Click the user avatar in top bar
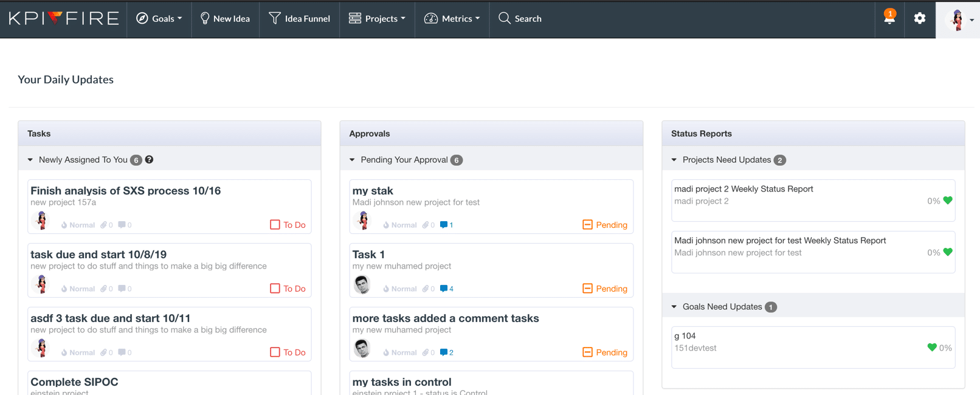Image resolution: width=980 pixels, height=395 pixels. click(958, 20)
